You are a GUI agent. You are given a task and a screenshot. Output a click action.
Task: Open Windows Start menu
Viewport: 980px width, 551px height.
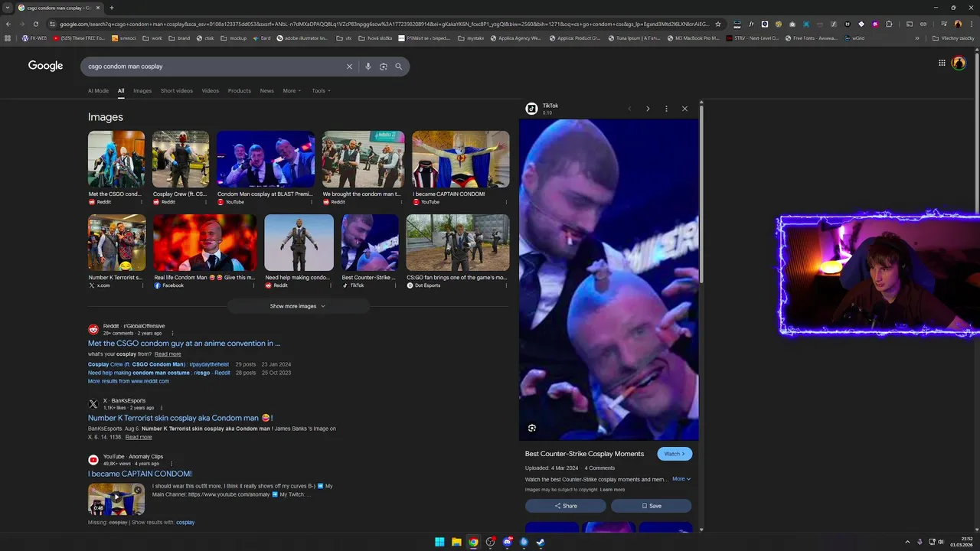click(439, 542)
